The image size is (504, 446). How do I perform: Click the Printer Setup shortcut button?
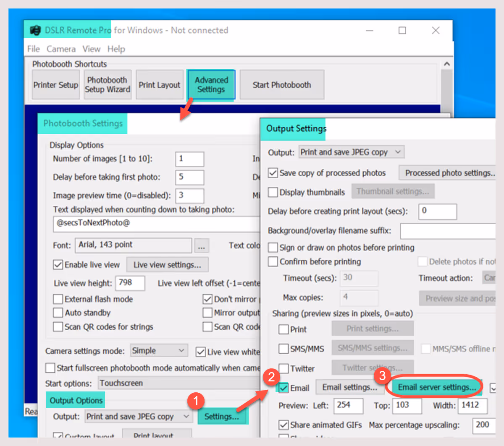pos(56,85)
